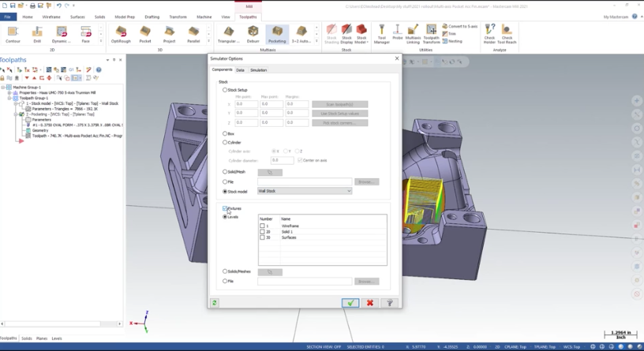644x351 pixels.
Task: Select the Cylinder stock radio button
Action: [x=225, y=143]
